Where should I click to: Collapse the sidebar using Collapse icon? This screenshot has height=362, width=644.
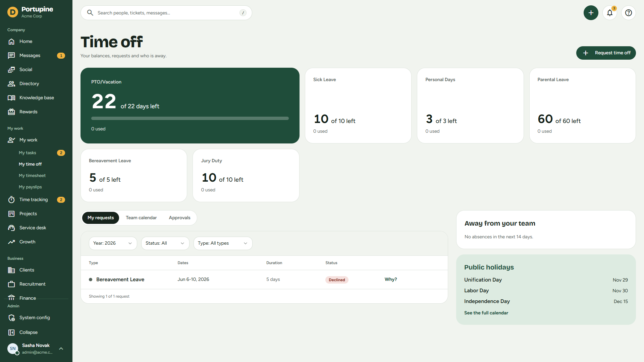[11, 333]
